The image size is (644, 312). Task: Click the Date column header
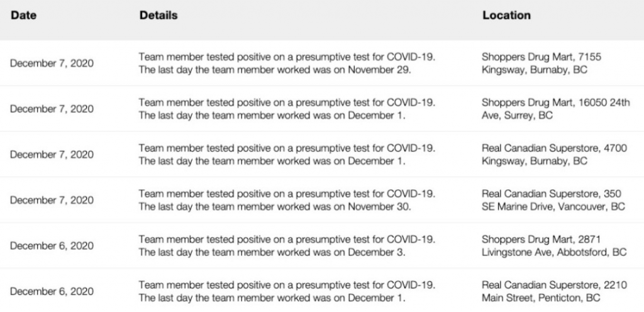click(x=23, y=15)
